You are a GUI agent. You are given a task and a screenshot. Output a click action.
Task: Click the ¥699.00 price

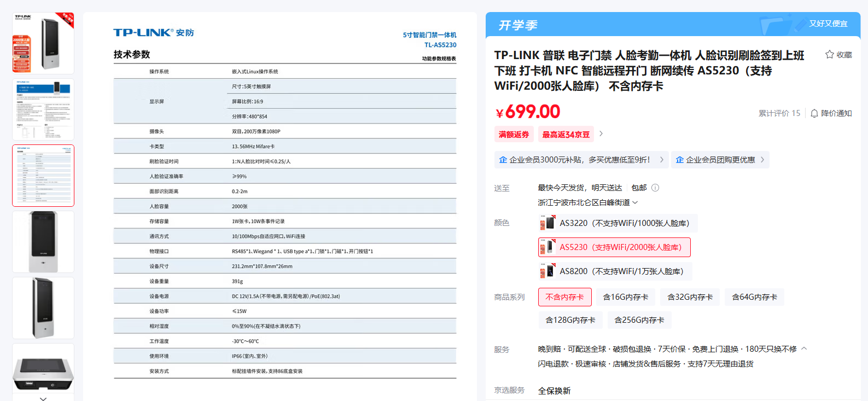(x=528, y=112)
